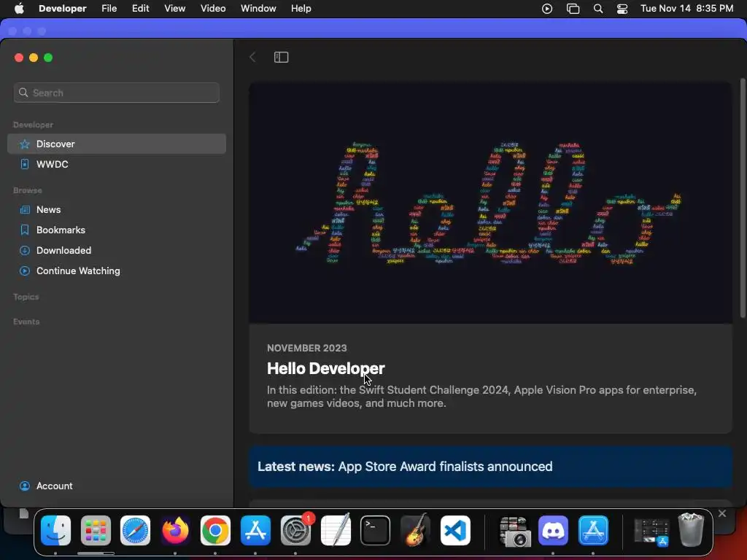Launch Visual Studio Code from the Dock

click(455, 531)
